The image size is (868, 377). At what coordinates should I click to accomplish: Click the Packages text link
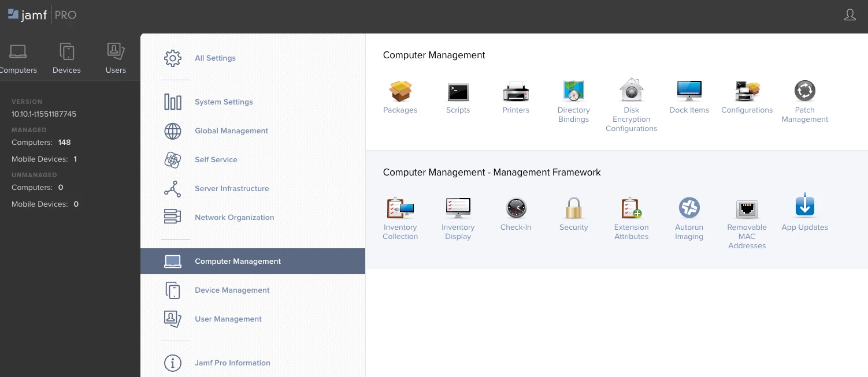coord(400,110)
